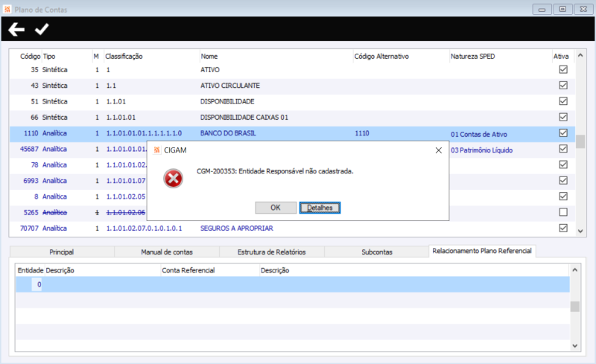Click the Entidade field containing 0

tap(37, 284)
